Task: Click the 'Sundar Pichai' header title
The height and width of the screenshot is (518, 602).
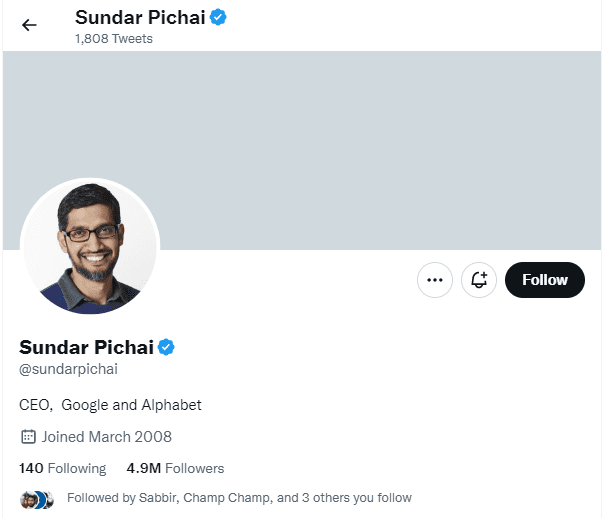Action: pos(140,18)
